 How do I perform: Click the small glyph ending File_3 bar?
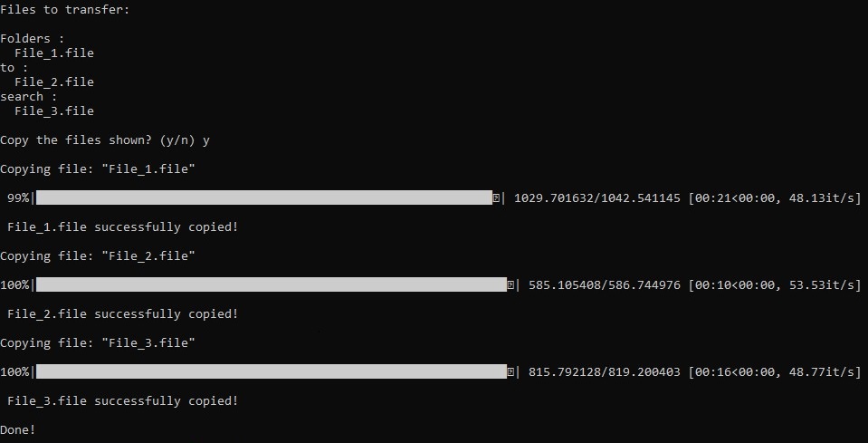coord(510,371)
